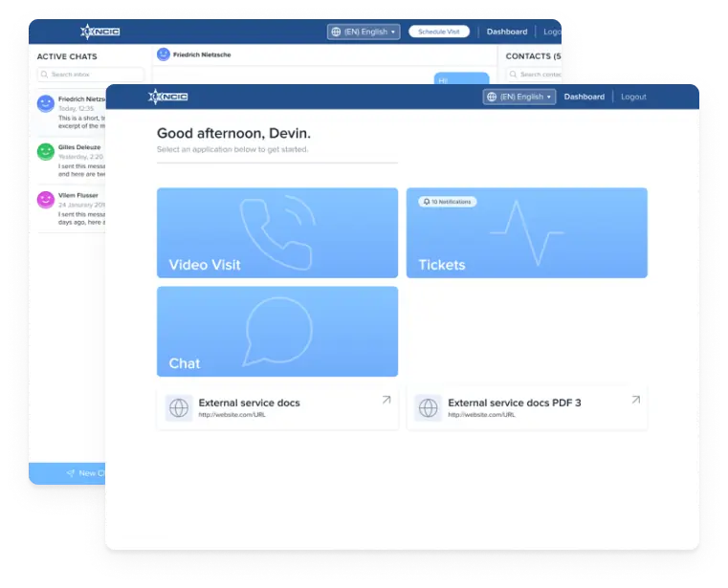728x588 pixels.
Task: Click the Search inbox field in the Active Chats panel
Action: point(91,75)
